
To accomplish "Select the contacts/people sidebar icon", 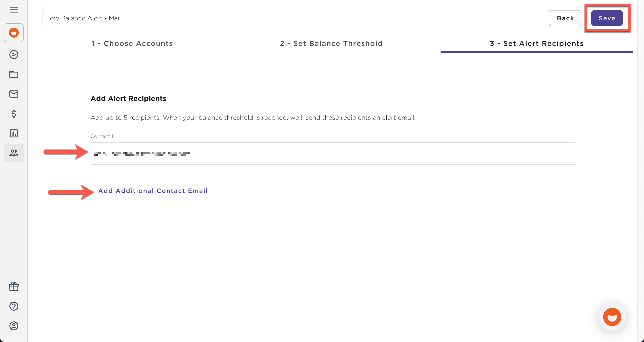I will pyautogui.click(x=13, y=153).
